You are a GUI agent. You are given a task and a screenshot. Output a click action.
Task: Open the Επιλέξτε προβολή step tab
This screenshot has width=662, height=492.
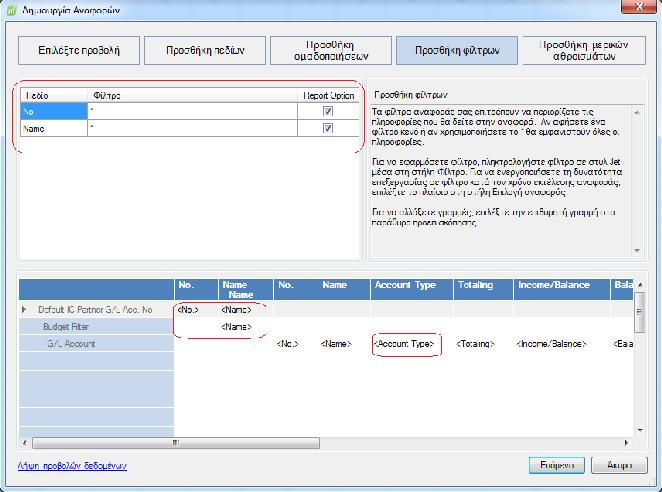pos(79,51)
